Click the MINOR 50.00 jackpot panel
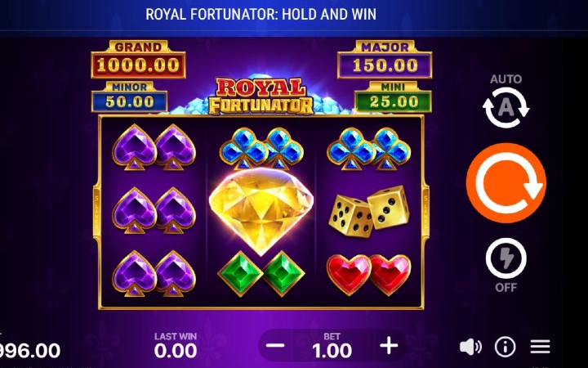588x368 pixels. point(129,96)
